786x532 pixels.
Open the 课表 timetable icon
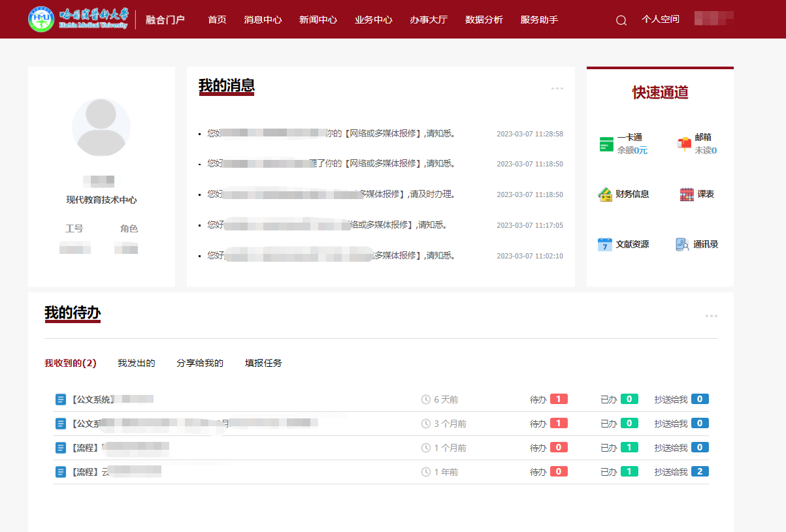pos(687,195)
